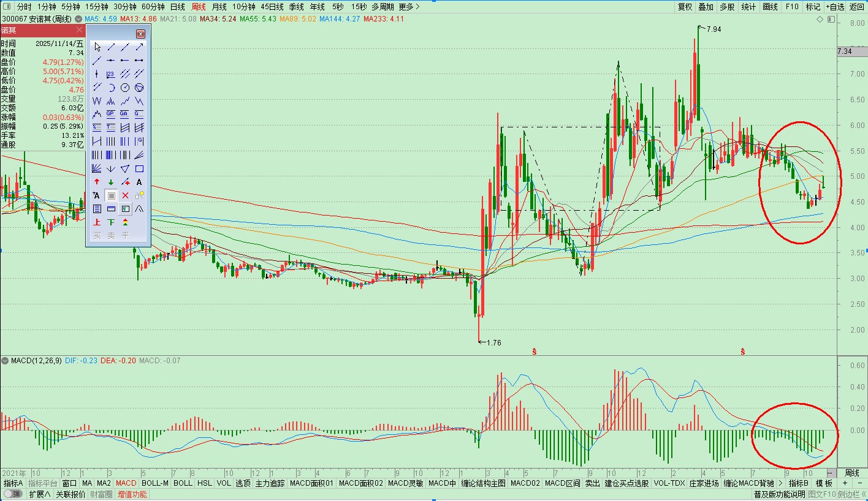Choose the ruler measurement tool
868x501 pixels.
tap(111, 209)
